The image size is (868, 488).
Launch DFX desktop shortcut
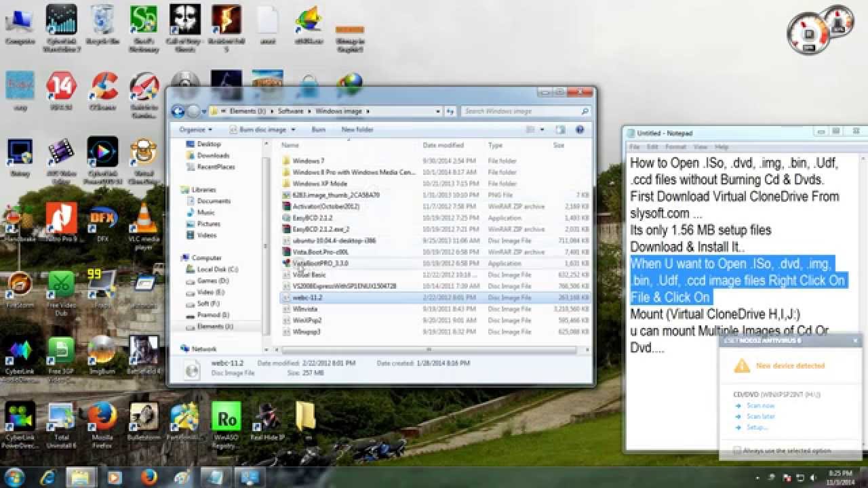(103, 222)
